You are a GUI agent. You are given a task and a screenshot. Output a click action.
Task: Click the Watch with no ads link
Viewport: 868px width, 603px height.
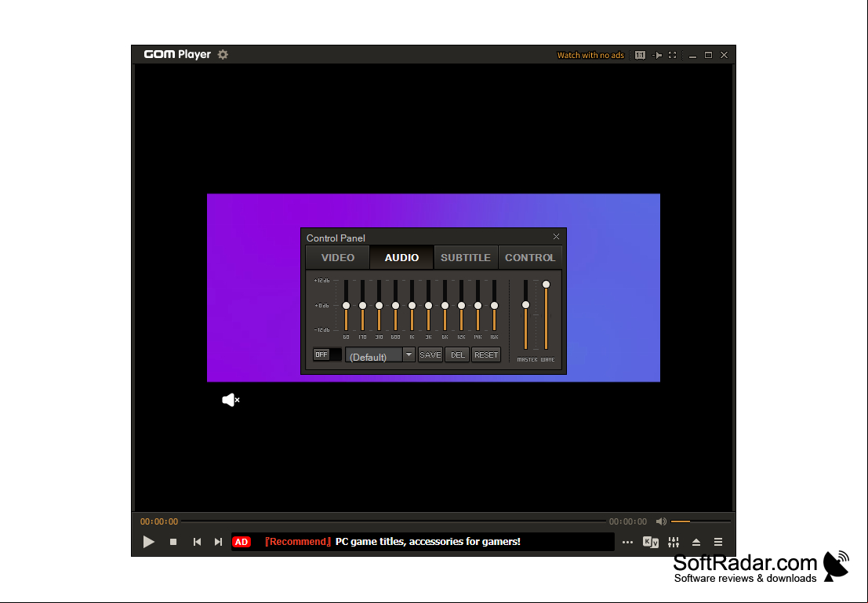click(x=590, y=55)
